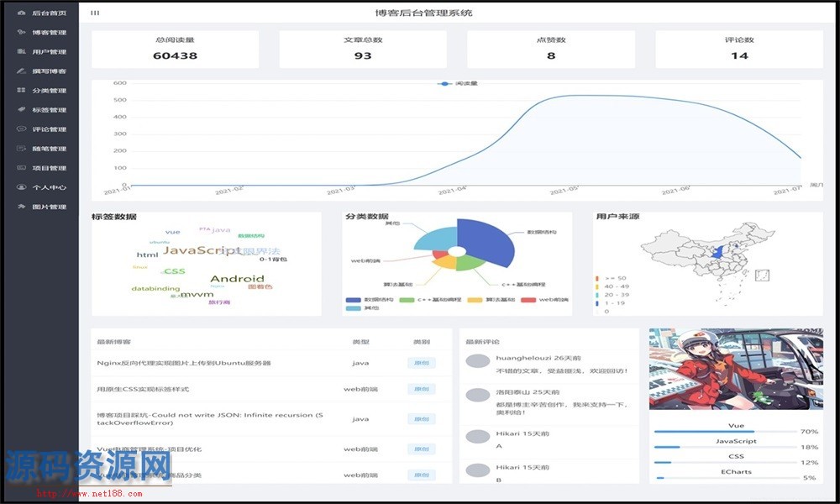
Task: Click the JavaScript word in the tag cloud
Action: click(202, 250)
